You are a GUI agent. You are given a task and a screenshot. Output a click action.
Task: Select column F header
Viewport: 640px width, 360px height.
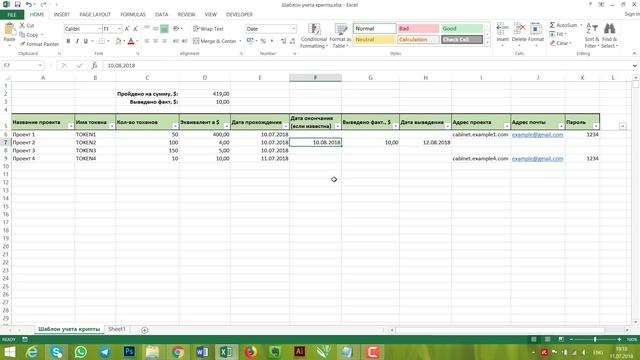coord(315,78)
